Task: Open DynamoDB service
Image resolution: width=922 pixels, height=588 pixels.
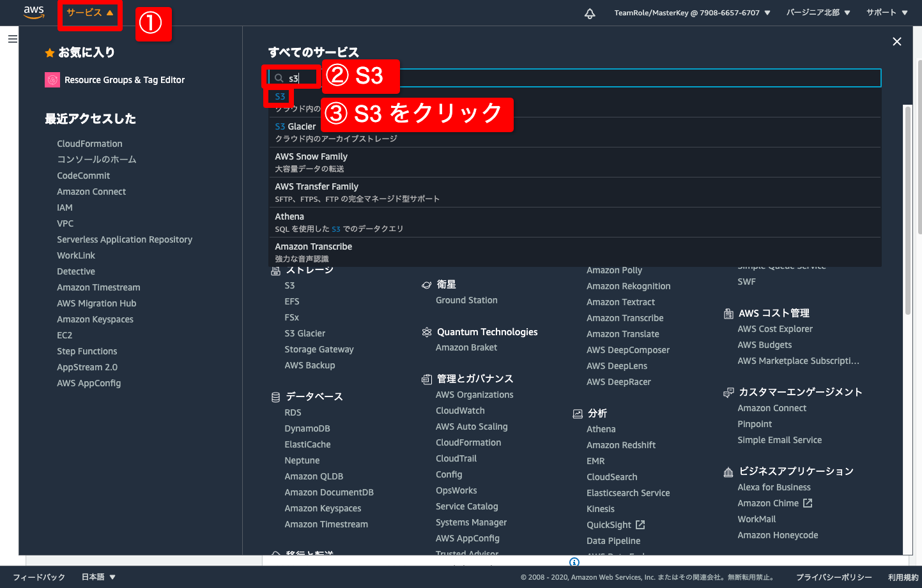Action: click(307, 428)
